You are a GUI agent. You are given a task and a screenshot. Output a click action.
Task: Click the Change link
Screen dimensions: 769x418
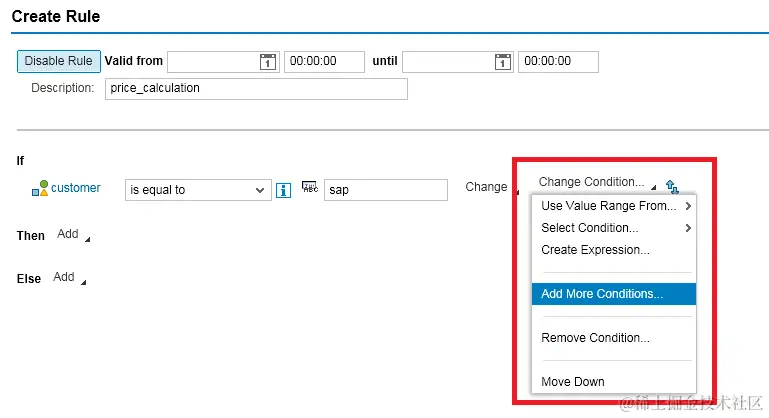tap(486, 187)
